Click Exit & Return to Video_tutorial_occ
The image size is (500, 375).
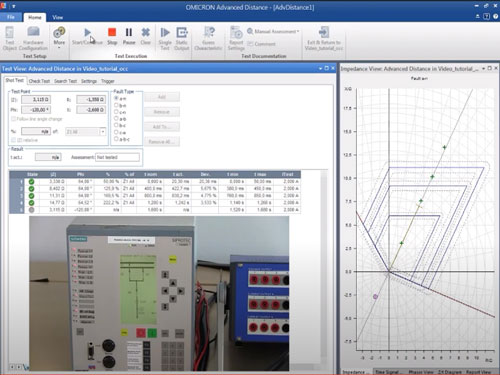tap(324, 32)
